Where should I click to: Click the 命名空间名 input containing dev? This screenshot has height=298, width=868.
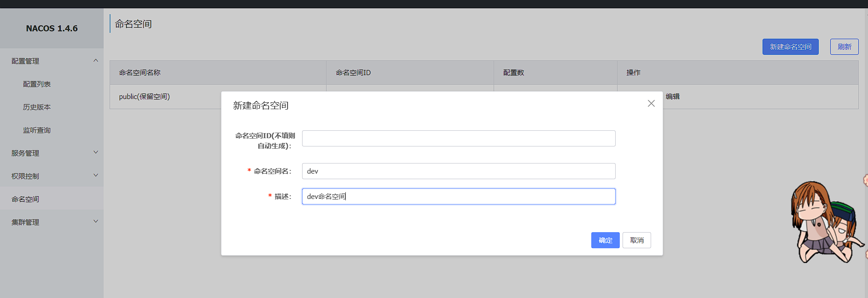click(458, 171)
